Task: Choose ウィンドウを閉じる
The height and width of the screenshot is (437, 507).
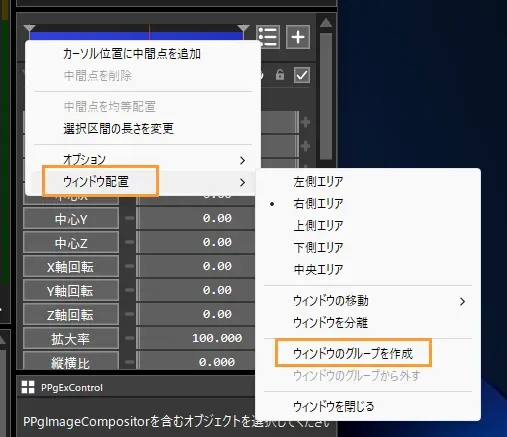Action: pyautogui.click(x=333, y=407)
